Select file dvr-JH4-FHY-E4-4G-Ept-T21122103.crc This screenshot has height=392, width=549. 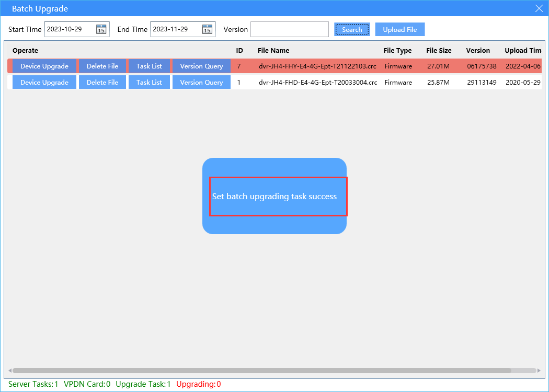tap(317, 66)
